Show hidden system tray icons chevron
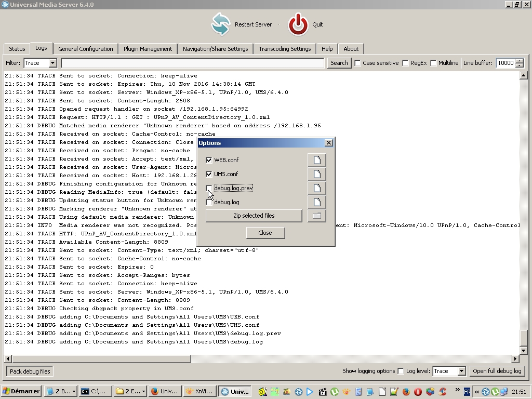This screenshot has height=399, width=532. click(x=477, y=392)
